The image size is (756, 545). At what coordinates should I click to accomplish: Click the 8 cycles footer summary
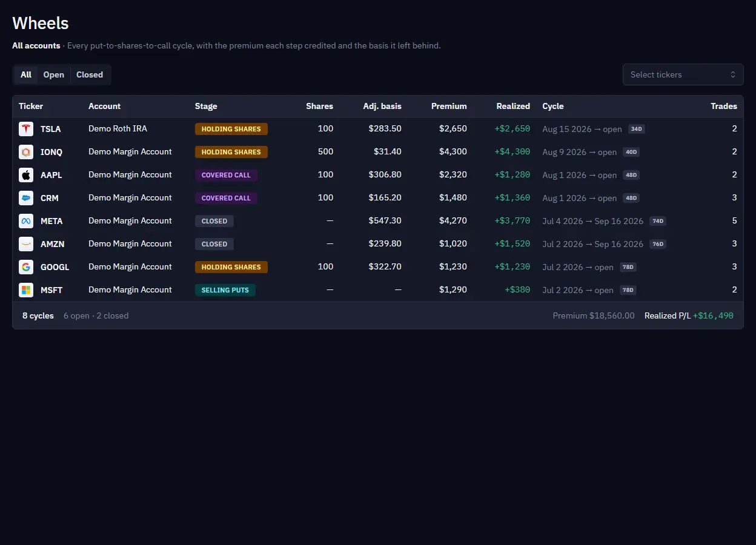click(38, 315)
